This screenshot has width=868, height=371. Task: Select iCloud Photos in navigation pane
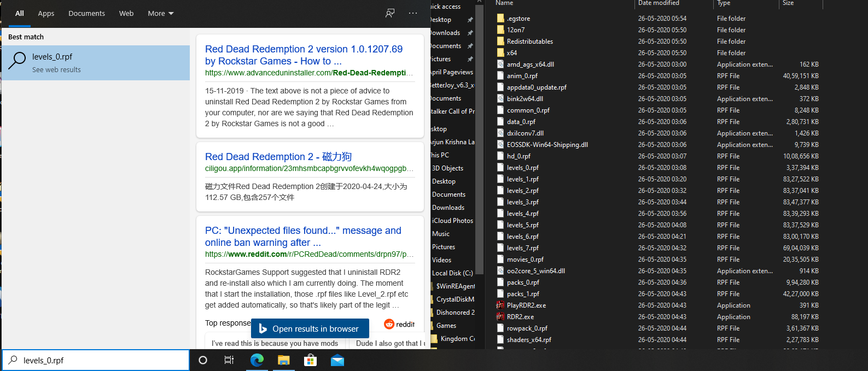coord(452,220)
